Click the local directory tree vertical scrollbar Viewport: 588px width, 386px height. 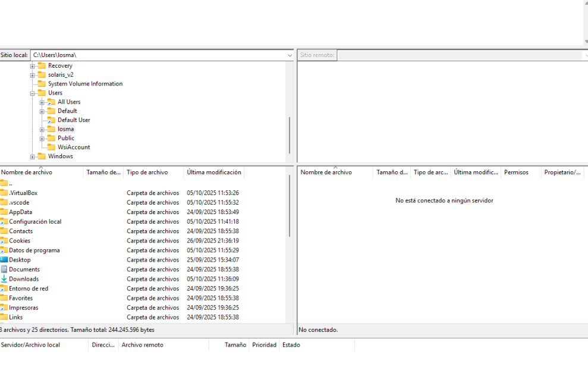(x=290, y=135)
